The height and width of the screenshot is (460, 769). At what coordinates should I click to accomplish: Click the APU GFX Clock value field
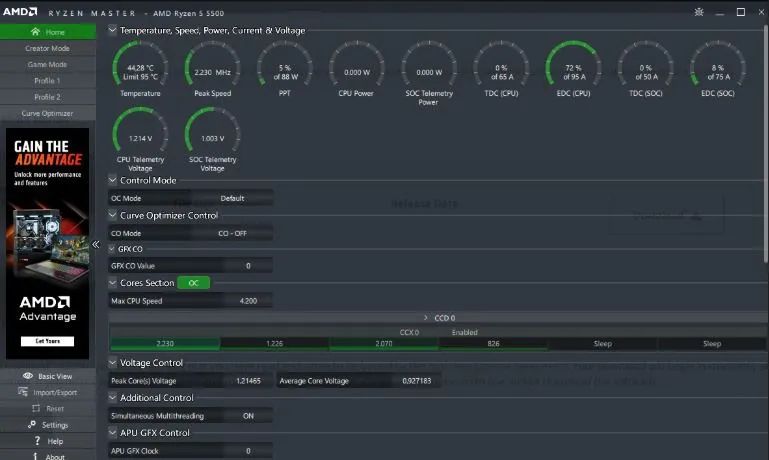pos(248,451)
